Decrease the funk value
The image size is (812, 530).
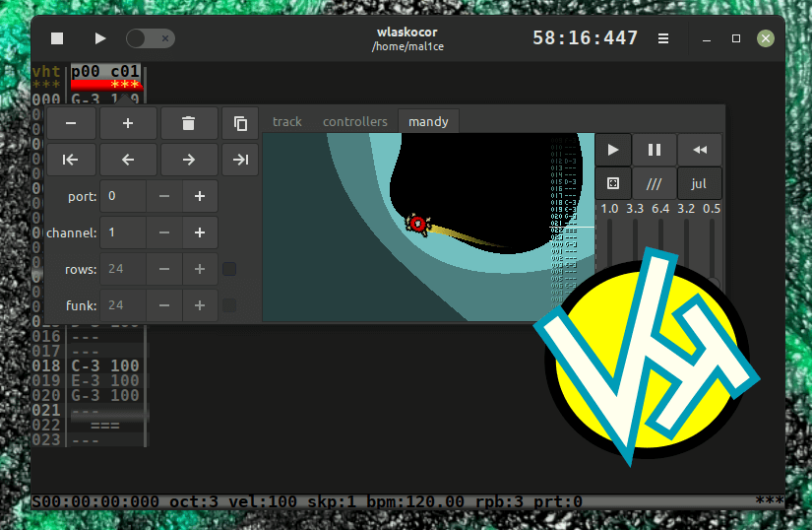pos(164,305)
